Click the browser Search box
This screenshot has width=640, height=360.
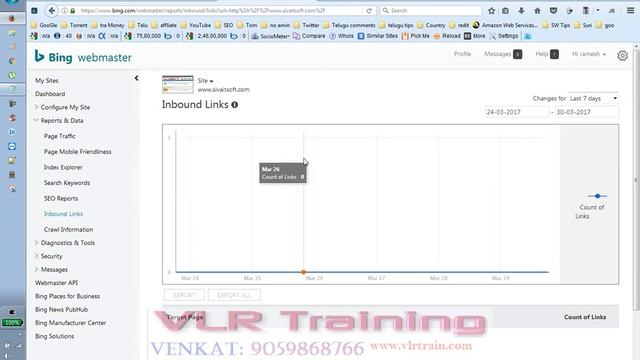431,11
